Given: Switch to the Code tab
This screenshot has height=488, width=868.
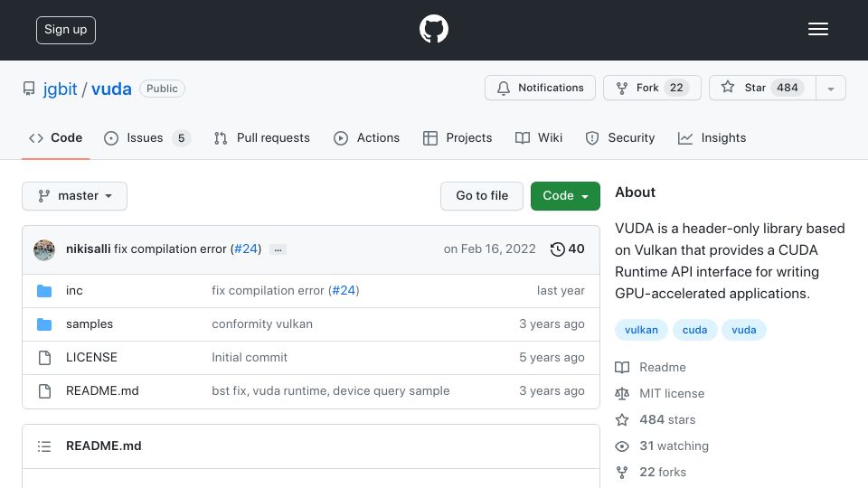Looking at the screenshot, I should 55,137.
